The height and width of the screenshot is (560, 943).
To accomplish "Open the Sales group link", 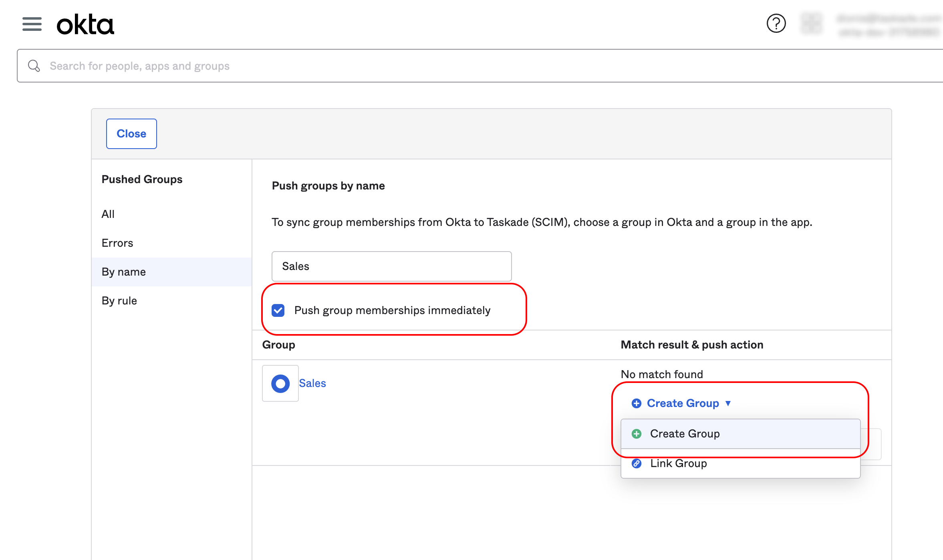I will pos(312,383).
